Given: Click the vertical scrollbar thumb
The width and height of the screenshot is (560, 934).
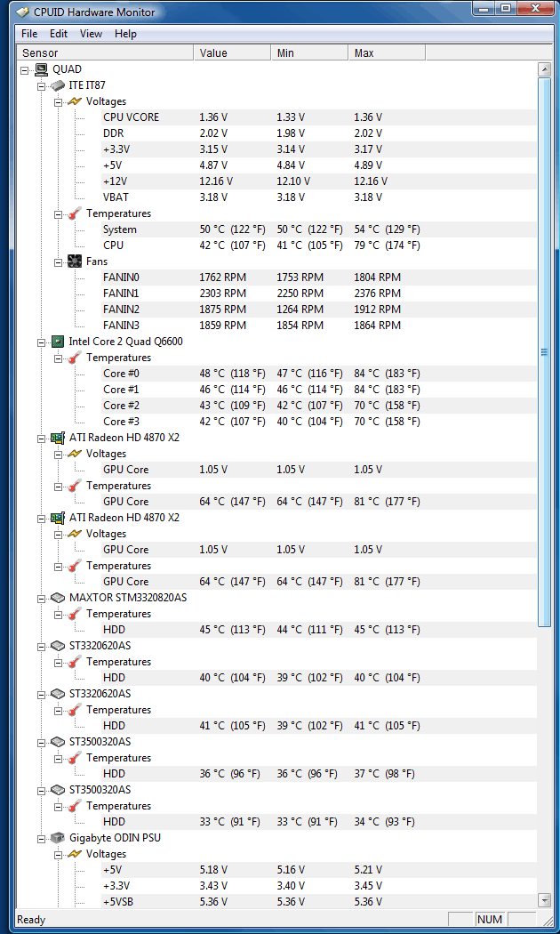Looking at the screenshot, I should [x=544, y=351].
